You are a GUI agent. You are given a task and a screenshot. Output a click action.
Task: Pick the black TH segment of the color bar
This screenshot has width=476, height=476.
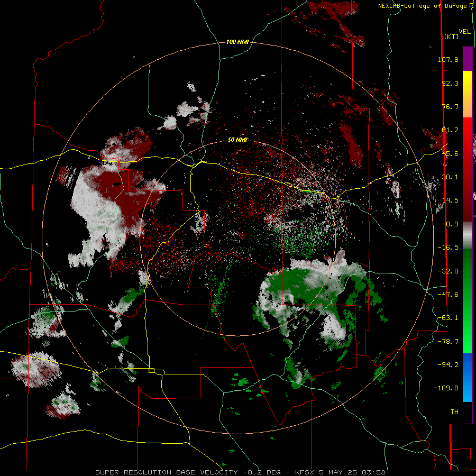point(467,412)
